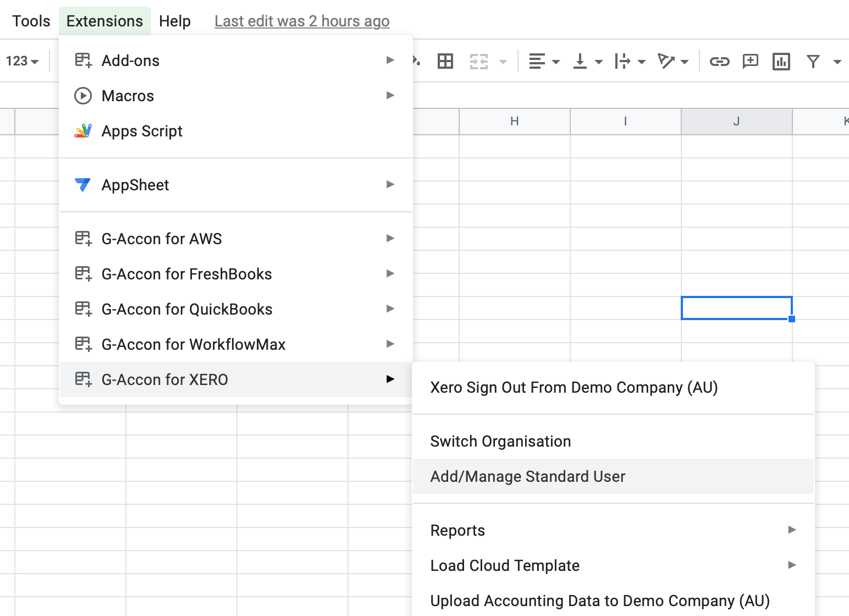Click the Horizontal align icon
Viewport: 849px width, 616px height.
pos(537,61)
